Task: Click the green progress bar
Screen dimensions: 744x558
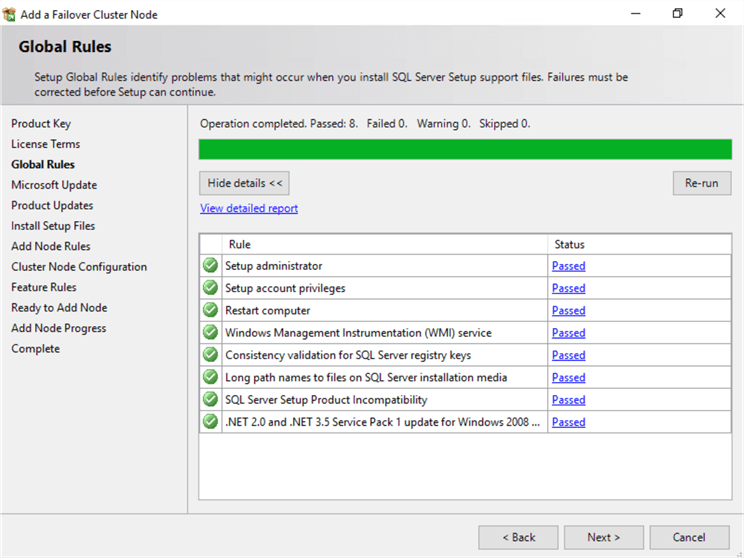Action: coord(465,149)
